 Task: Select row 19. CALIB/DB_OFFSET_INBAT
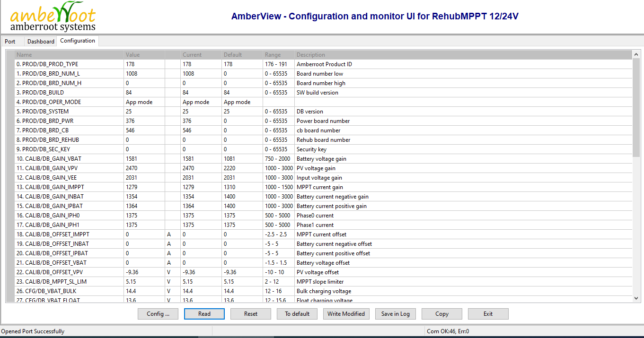tap(324, 244)
